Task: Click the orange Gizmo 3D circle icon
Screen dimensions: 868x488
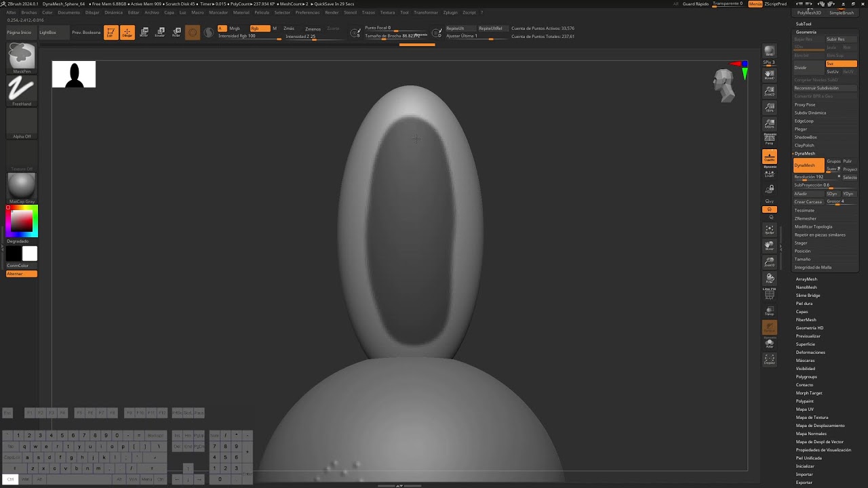Action: click(193, 33)
